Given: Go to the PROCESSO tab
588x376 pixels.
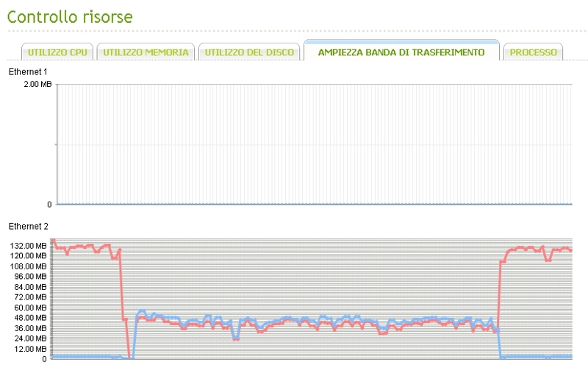Looking at the screenshot, I should (533, 52).
